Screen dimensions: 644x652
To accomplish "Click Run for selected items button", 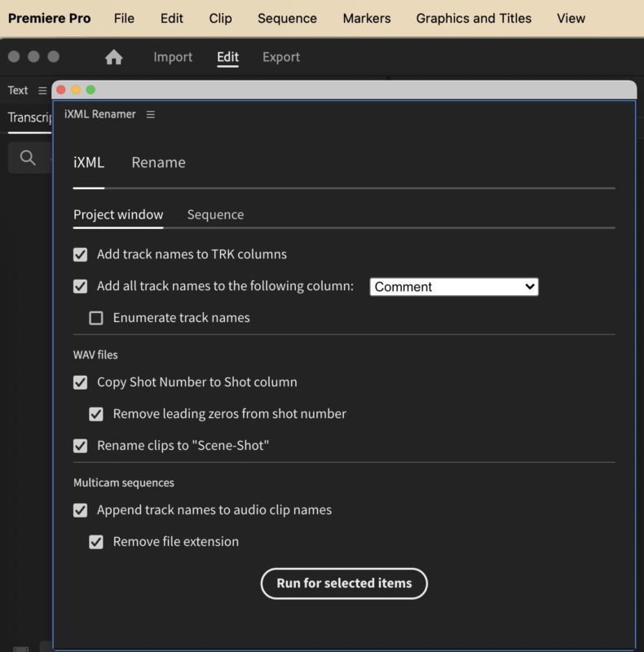I will 344,584.
